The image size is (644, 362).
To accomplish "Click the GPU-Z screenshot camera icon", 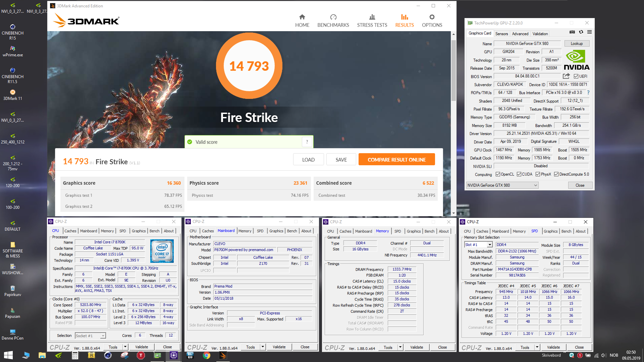I will (x=572, y=32).
